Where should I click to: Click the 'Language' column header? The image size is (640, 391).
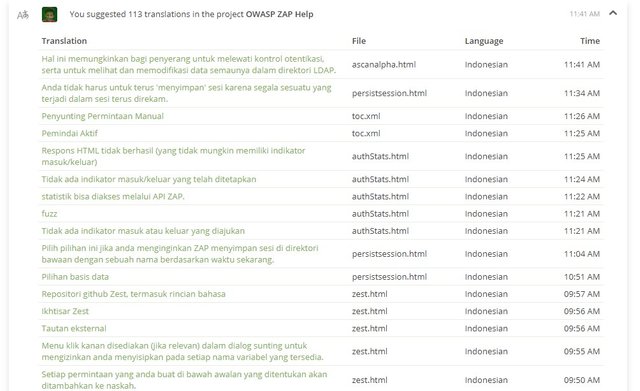pos(484,41)
